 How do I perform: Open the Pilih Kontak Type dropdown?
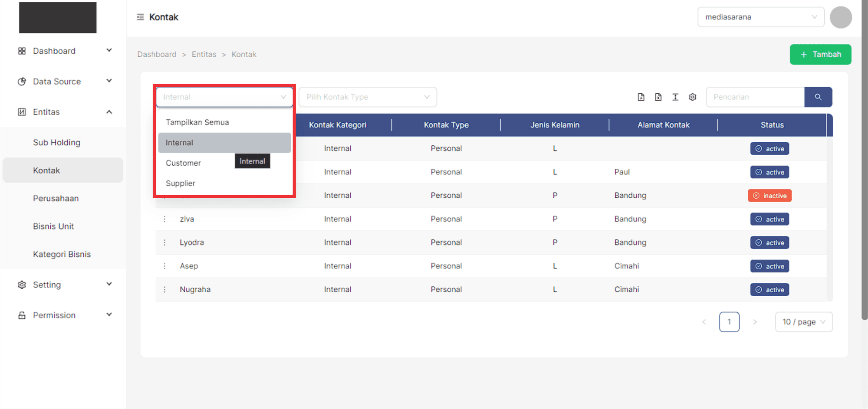pos(368,97)
